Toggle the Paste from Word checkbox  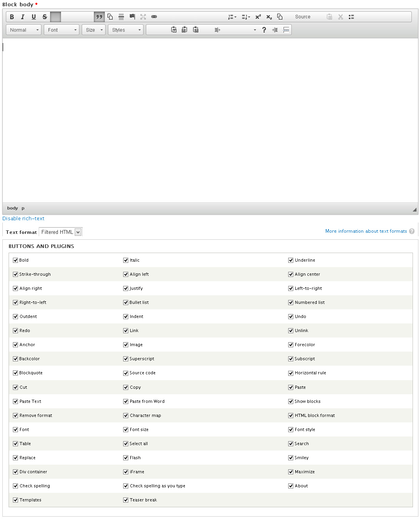click(x=126, y=401)
